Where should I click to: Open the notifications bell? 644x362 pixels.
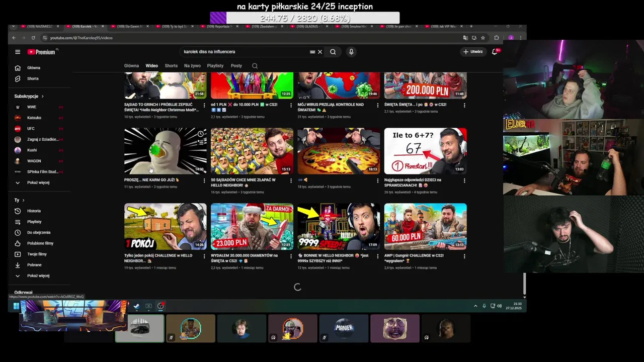tap(495, 52)
